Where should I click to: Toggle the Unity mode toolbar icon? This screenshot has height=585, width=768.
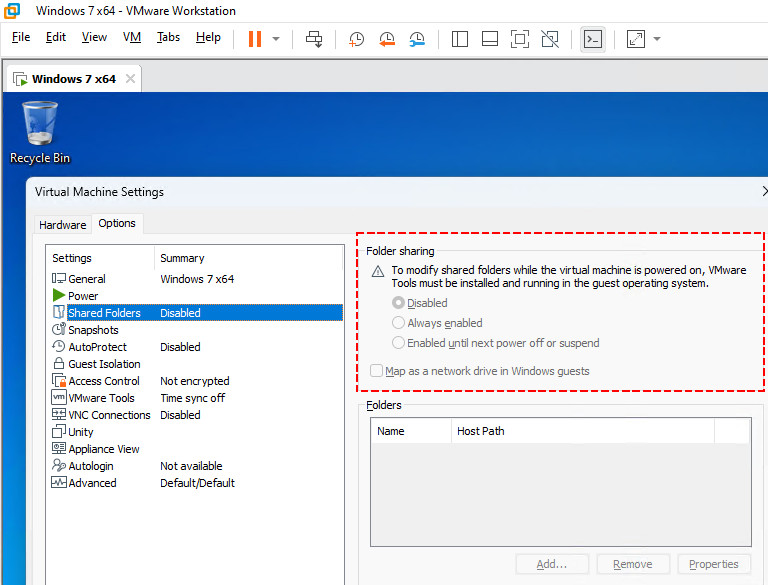click(550, 39)
